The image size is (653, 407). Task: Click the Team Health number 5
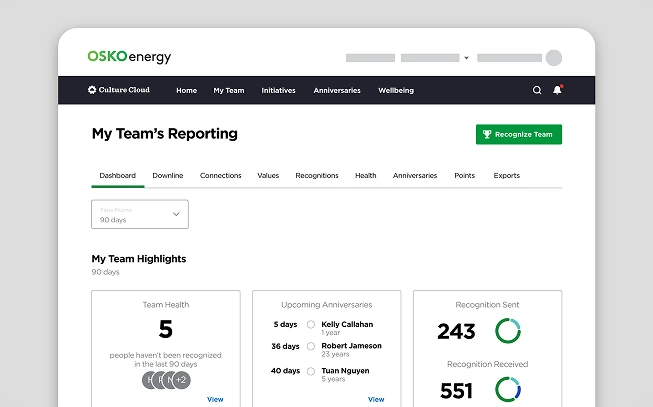[165, 329]
